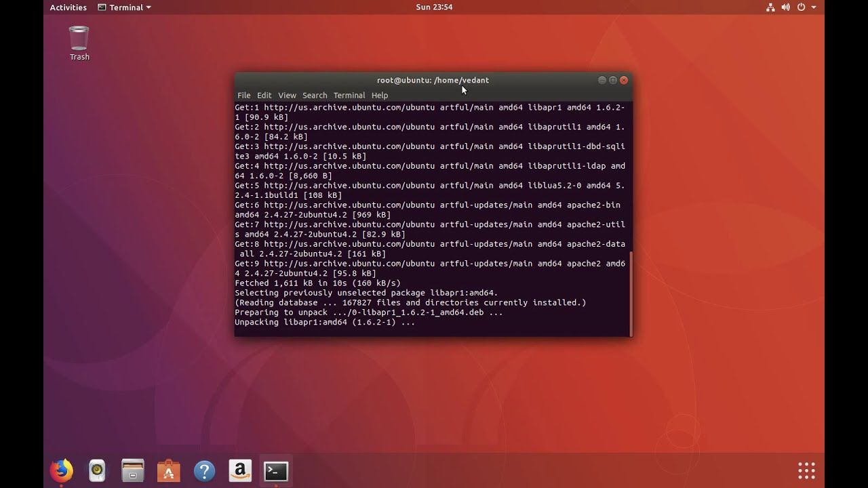The width and height of the screenshot is (868, 488).
Task: Launch Rhythmbox speaker icon in dock
Action: pyautogui.click(x=97, y=470)
